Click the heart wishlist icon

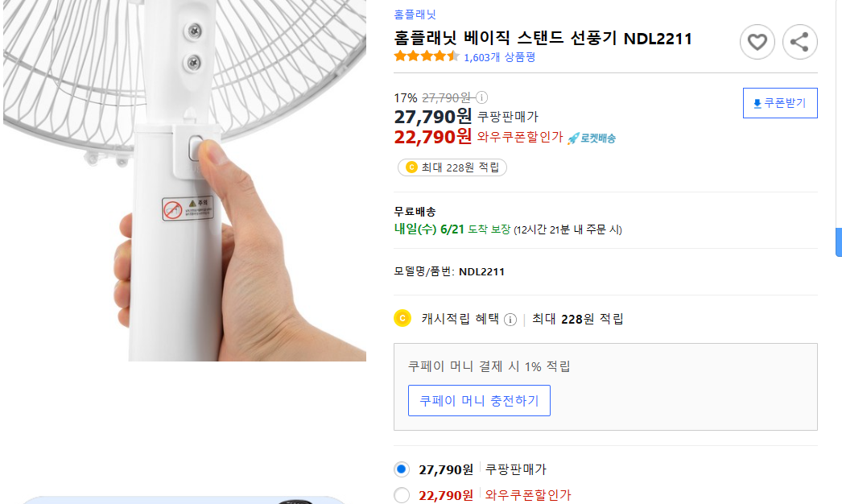coord(757,42)
